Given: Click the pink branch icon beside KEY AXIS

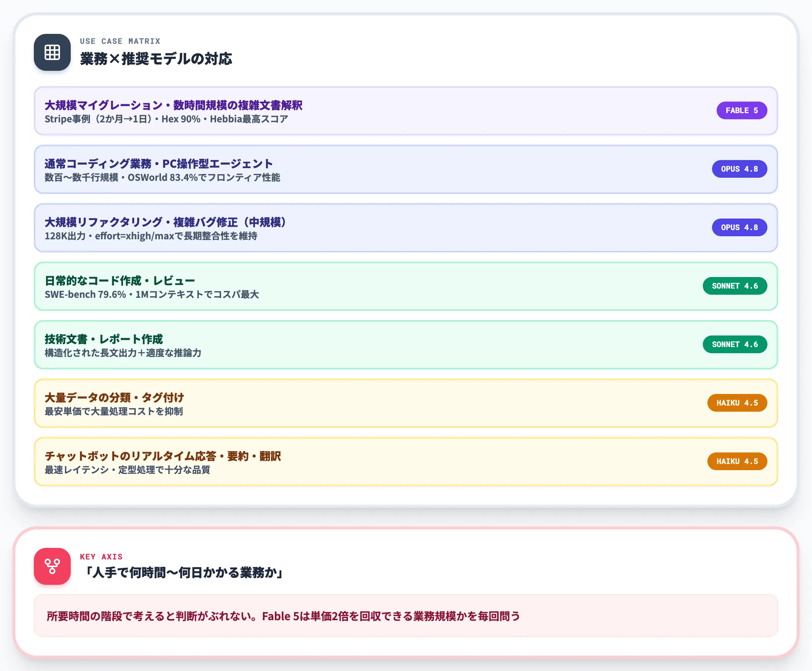Looking at the screenshot, I should [52, 566].
